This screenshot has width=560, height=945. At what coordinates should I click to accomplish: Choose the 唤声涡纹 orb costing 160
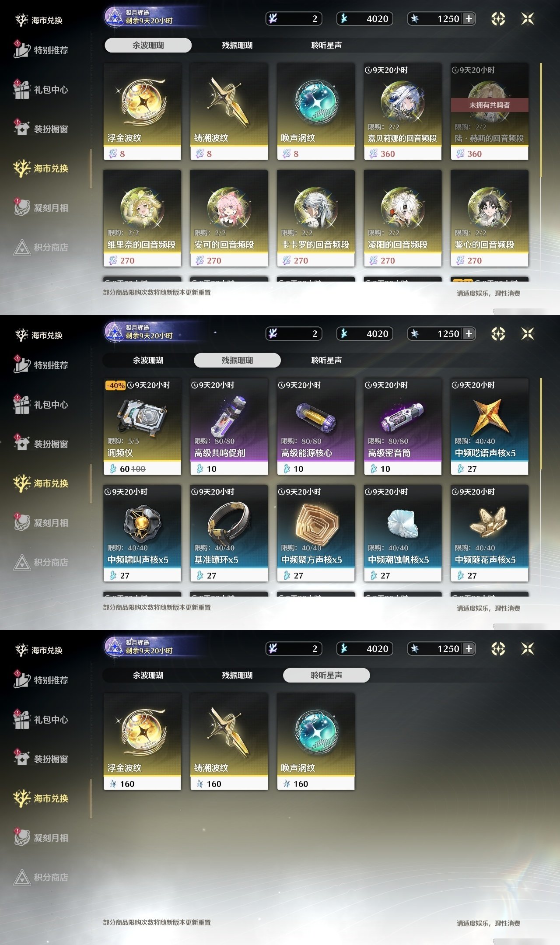coord(316,742)
